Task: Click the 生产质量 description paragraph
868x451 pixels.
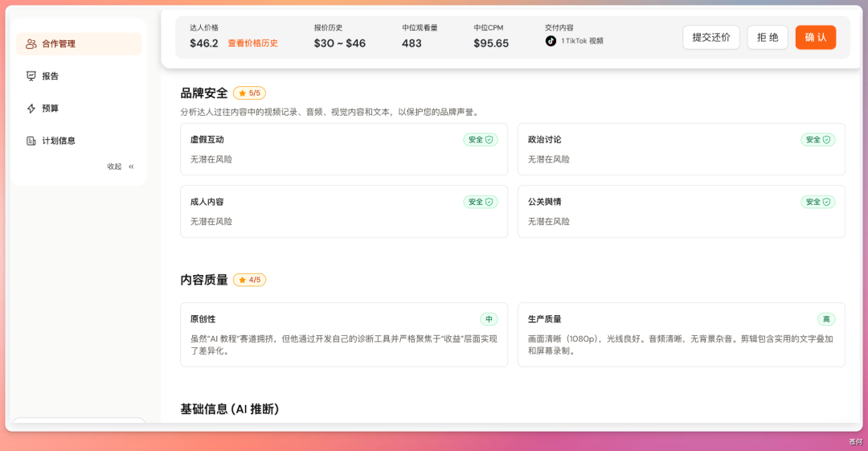Action: pos(681,345)
